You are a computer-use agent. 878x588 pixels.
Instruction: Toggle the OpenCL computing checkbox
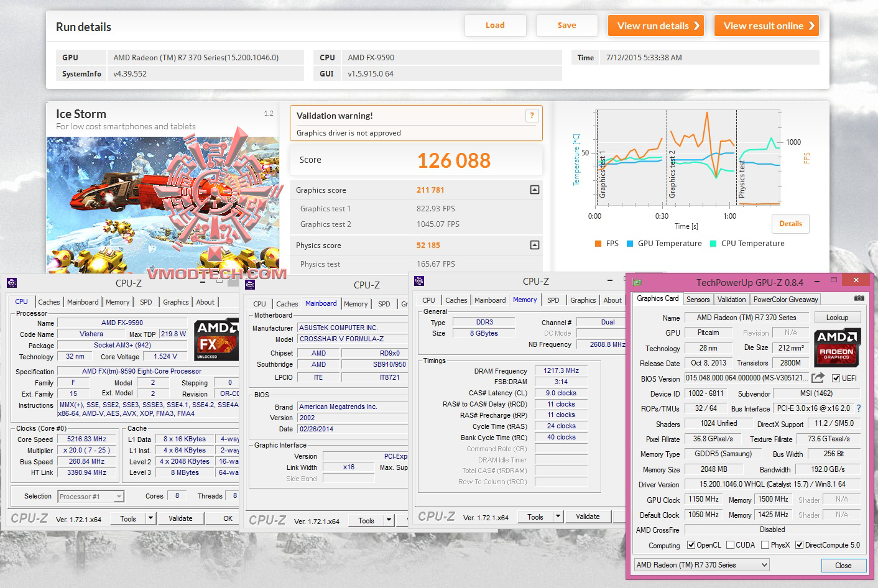coord(691,545)
